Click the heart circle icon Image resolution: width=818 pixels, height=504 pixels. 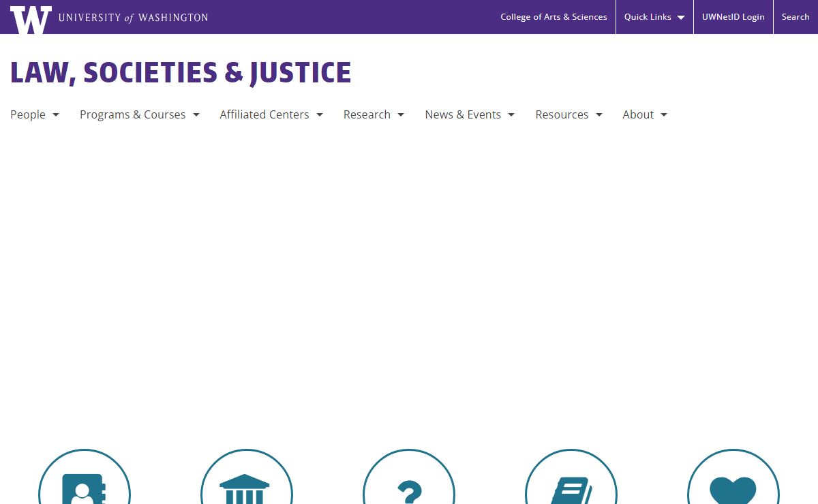coord(733,477)
